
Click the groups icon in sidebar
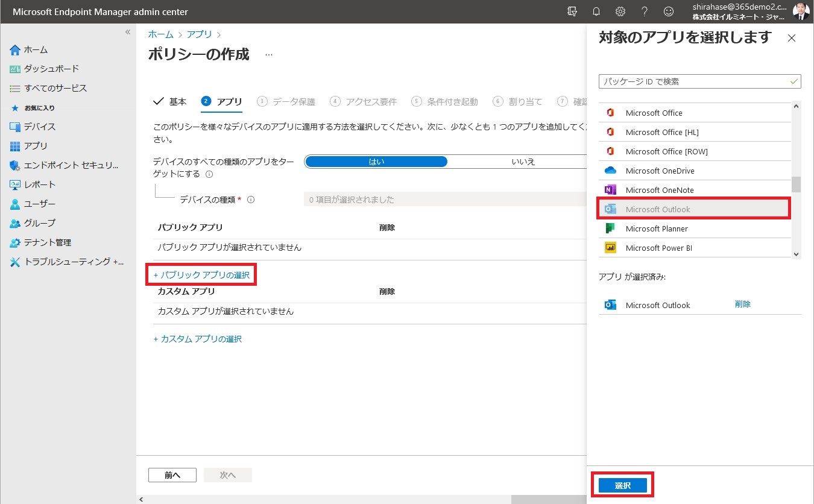tap(15, 223)
